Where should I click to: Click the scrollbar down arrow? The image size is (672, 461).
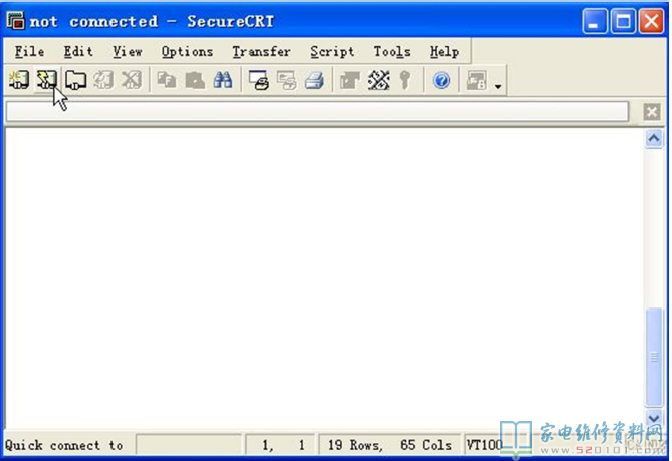pyautogui.click(x=654, y=418)
